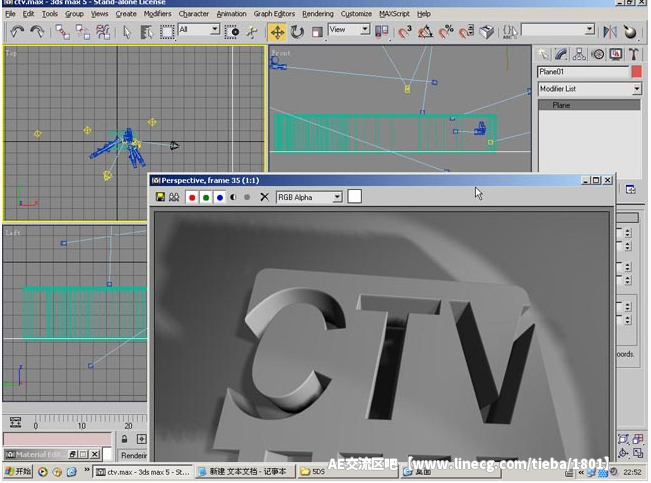Click the Min/Max Toggle viewport icon
Screen dimensions: 651x483
pyautogui.click(x=638, y=453)
